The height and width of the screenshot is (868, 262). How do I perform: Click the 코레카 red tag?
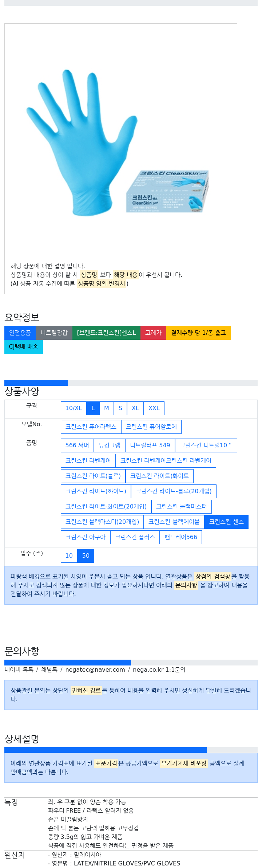[x=153, y=333]
